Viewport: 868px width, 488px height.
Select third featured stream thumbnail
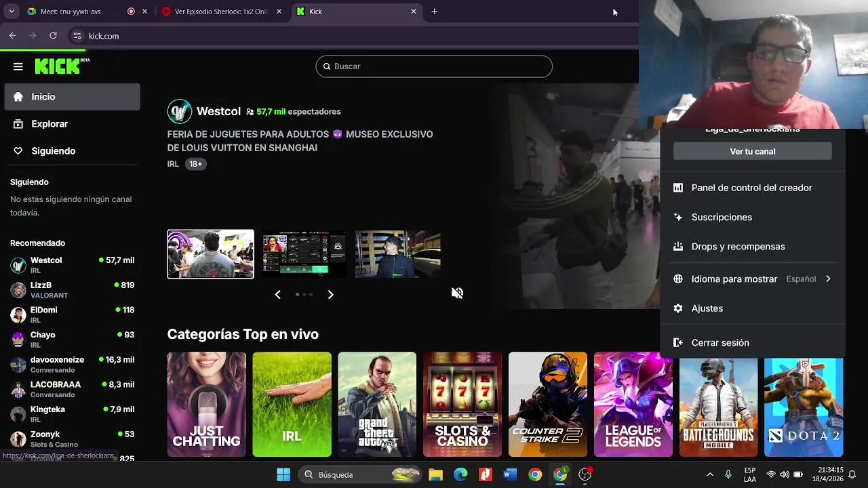(x=398, y=254)
